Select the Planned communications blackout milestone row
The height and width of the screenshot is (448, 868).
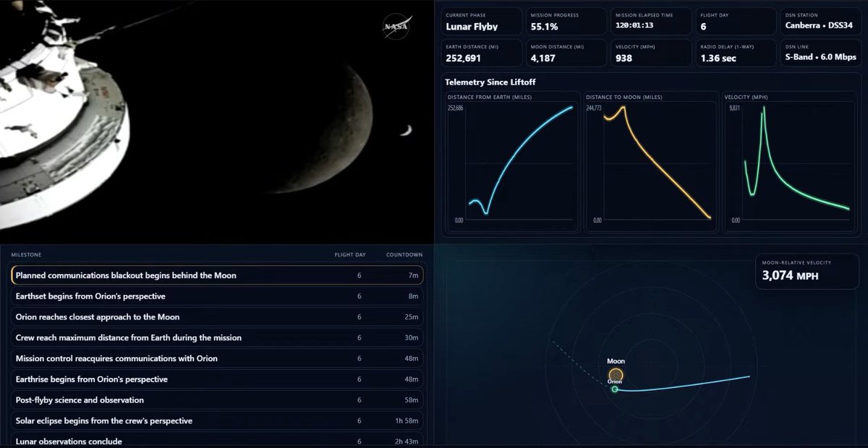pyautogui.click(x=217, y=275)
